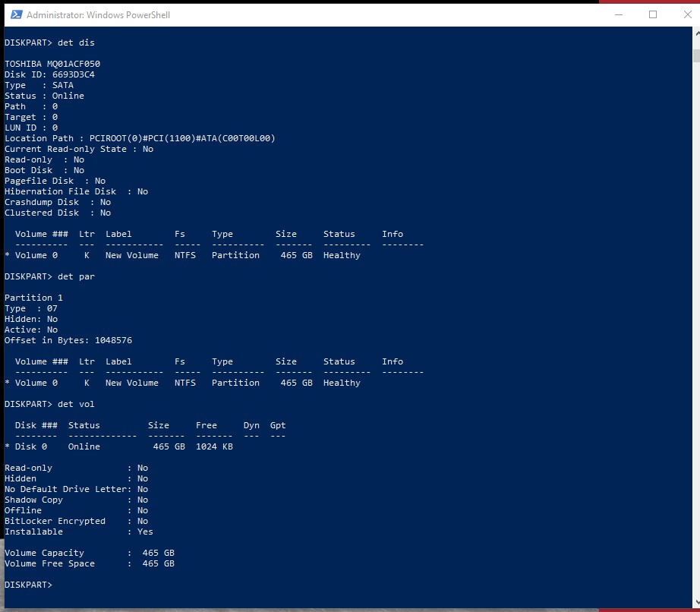Click the scrollbar up arrow

click(x=695, y=33)
